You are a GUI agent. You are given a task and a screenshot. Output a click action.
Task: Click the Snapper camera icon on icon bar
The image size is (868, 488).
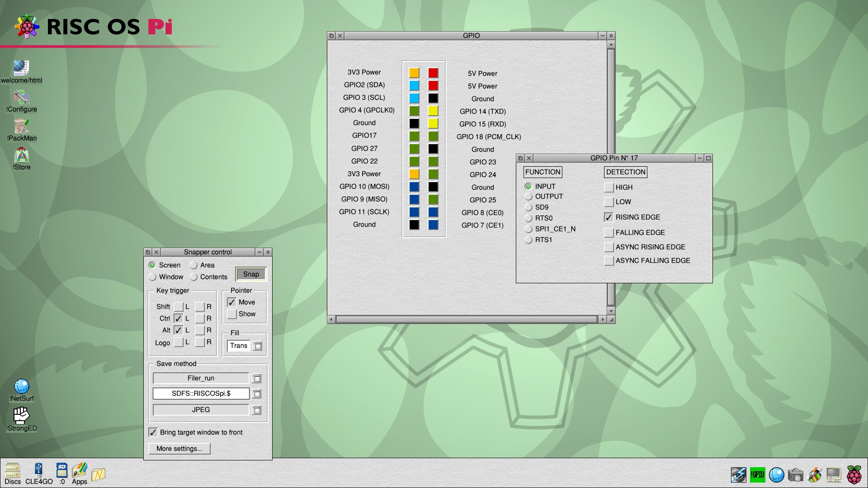(x=795, y=475)
